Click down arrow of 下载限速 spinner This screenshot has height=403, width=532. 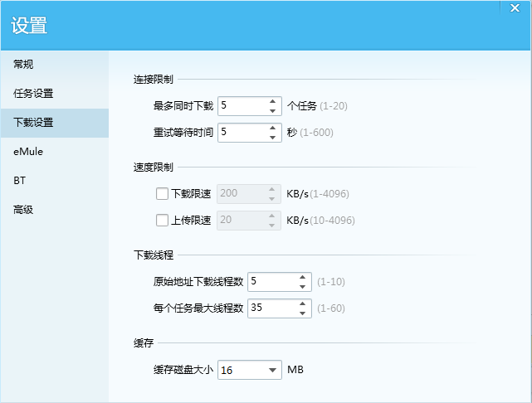pos(271,199)
